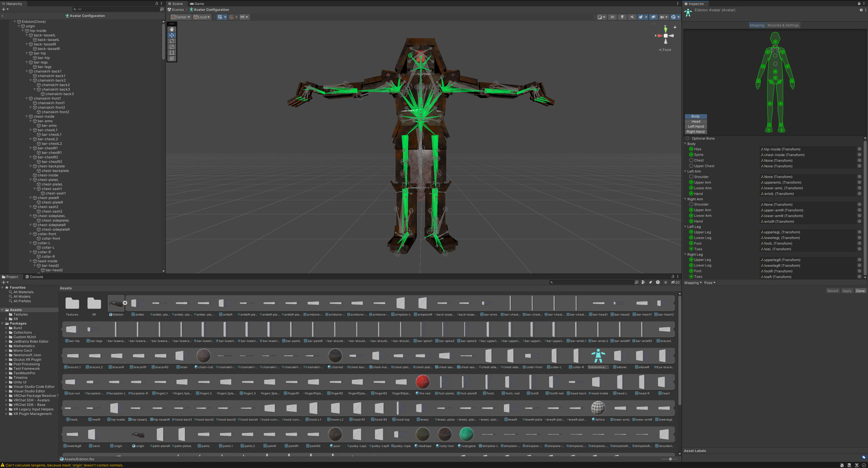
Task: Click the Done button
Action: click(860, 291)
